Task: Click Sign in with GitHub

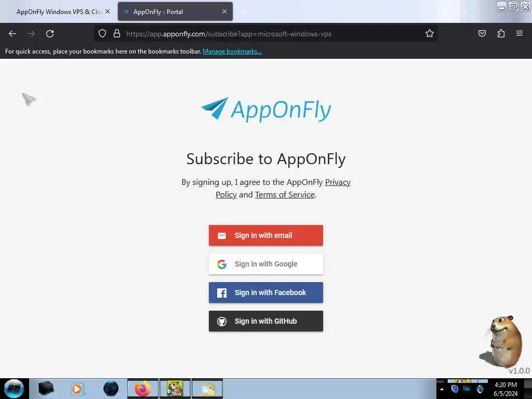Action: coord(266,321)
